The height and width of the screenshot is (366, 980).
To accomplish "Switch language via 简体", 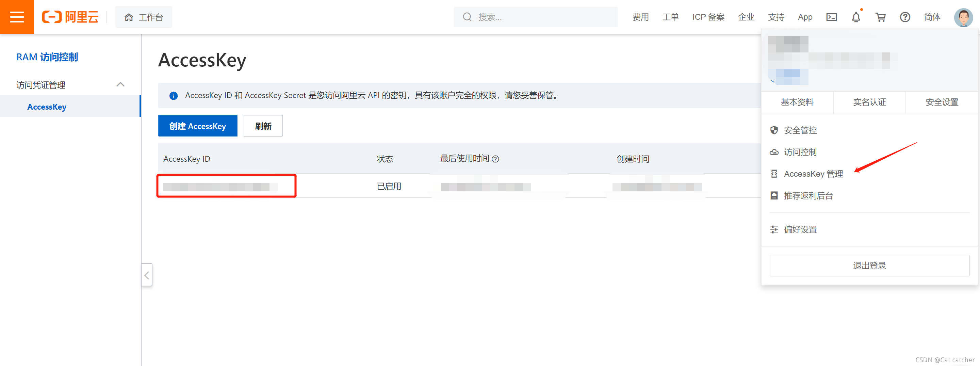I will tap(932, 17).
